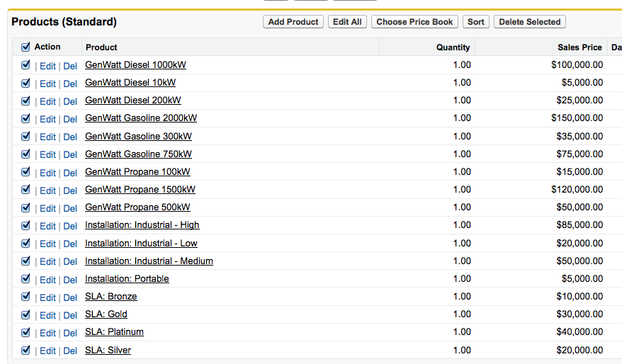Open GenWatt Propane 1500kW product link
This screenshot has width=622, height=364.
click(140, 190)
